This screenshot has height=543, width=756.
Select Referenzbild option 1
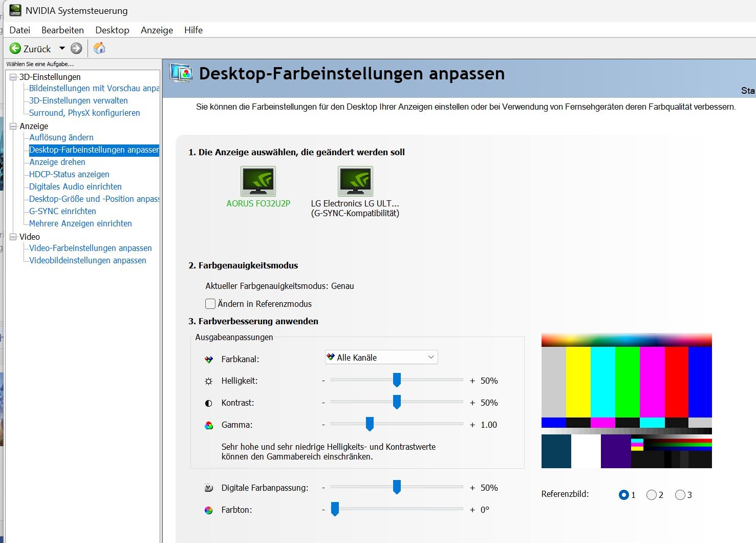pyautogui.click(x=623, y=495)
